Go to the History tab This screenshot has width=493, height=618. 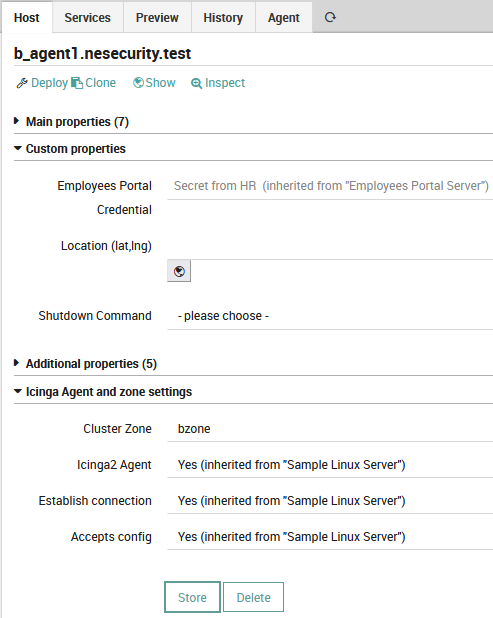223,18
